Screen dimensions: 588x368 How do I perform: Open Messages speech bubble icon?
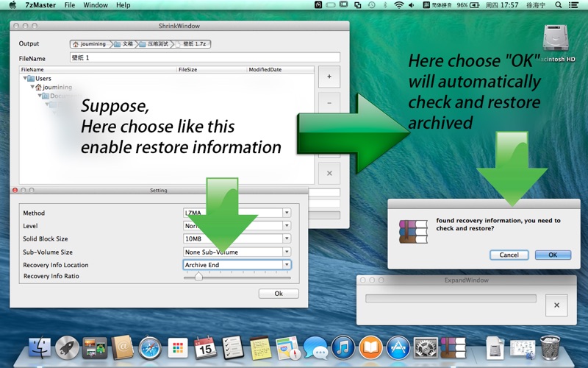[315, 348]
